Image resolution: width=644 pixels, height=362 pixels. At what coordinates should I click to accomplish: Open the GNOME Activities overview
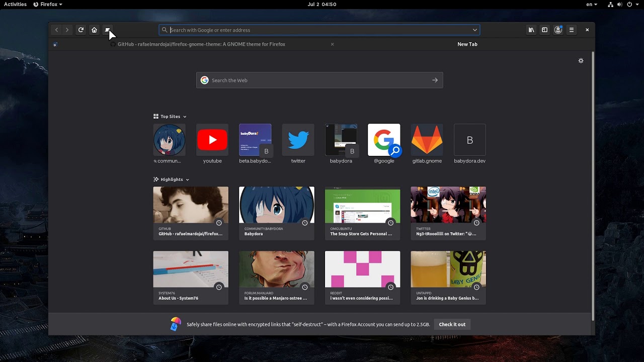[15, 4]
